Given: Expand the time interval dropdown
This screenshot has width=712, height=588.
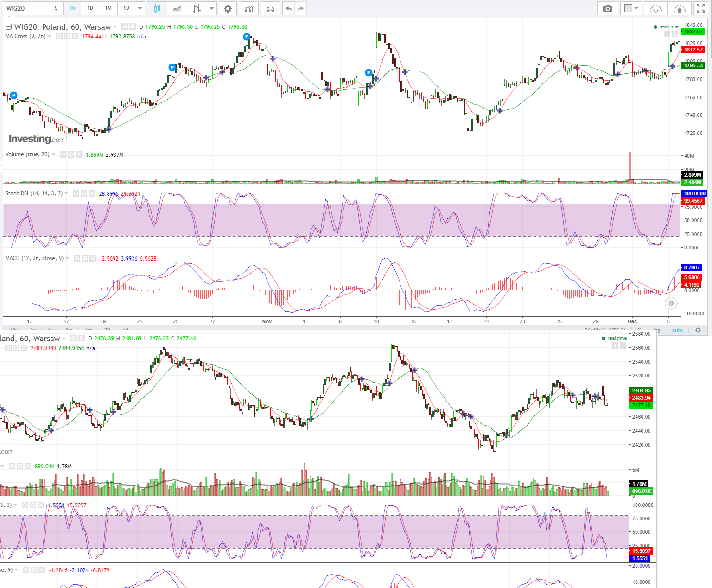Looking at the screenshot, I should tap(140, 8).
